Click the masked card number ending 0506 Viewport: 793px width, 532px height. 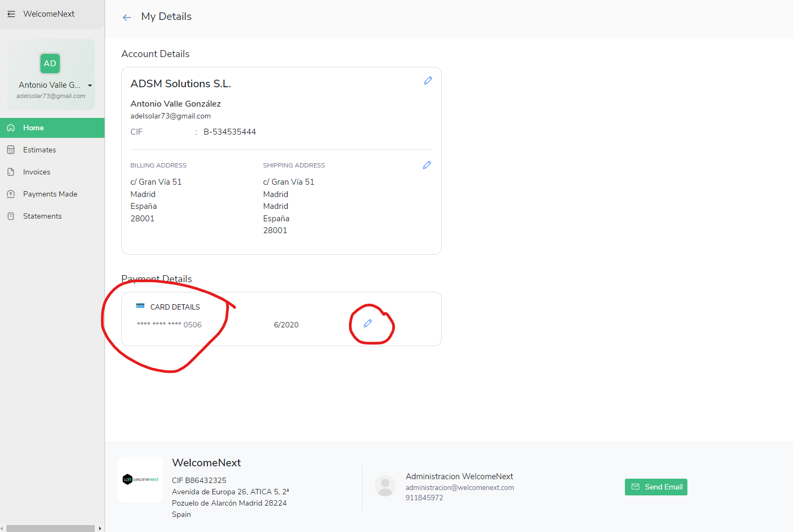169,325
